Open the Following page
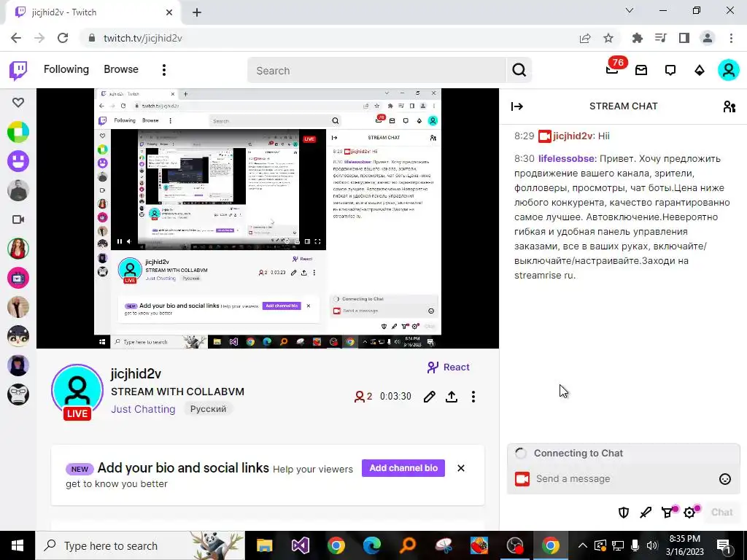 [x=66, y=69]
